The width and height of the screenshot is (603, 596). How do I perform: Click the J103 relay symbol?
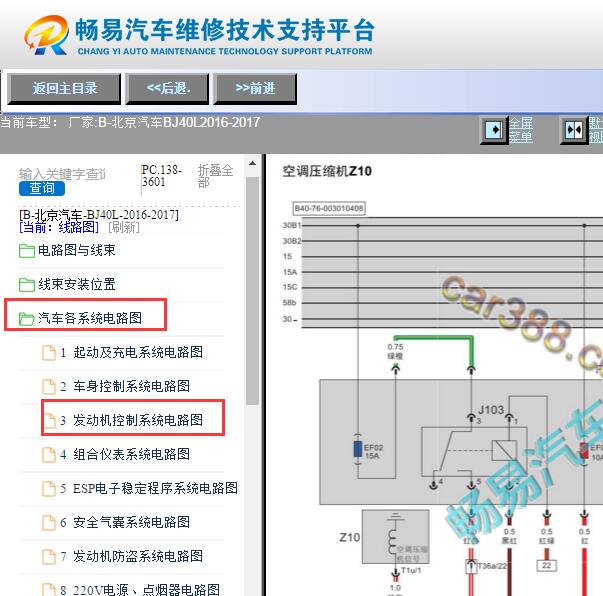click(474, 451)
